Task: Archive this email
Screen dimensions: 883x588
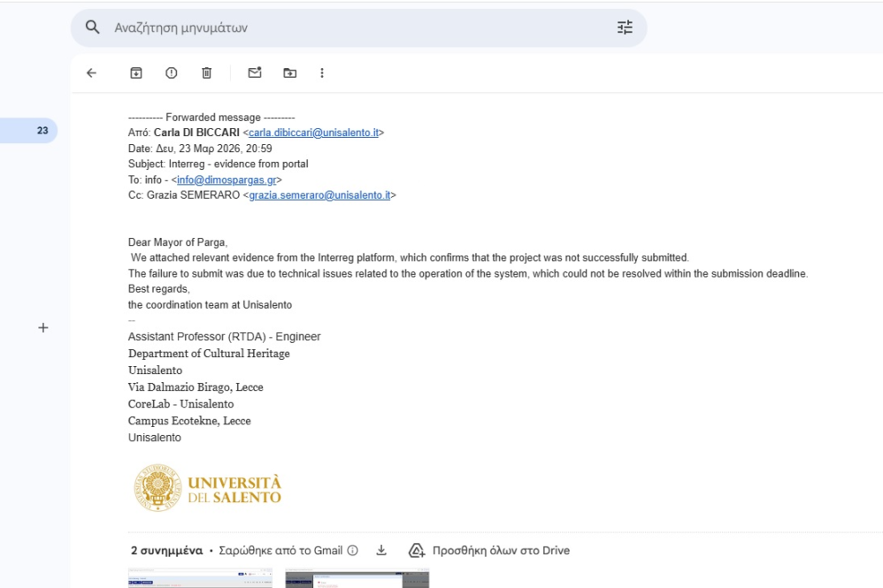Action: click(136, 73)
